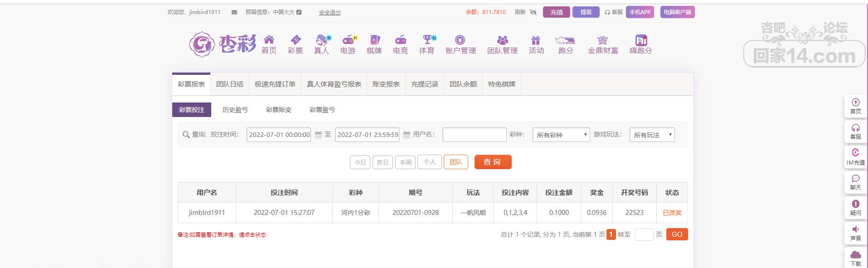Image resolution: width=868 pixels, height=268 pixels.
Task: Click start time field 2022-07-01 00:00:00
Action: pos(279,135)
